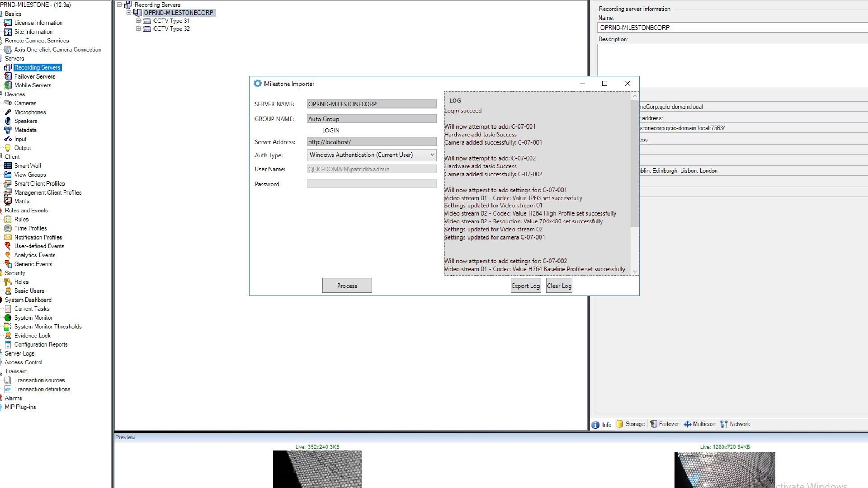Select System Monitor Thresholds item
The height and width of the screenshot is (488, 868).
pos(48,327)
